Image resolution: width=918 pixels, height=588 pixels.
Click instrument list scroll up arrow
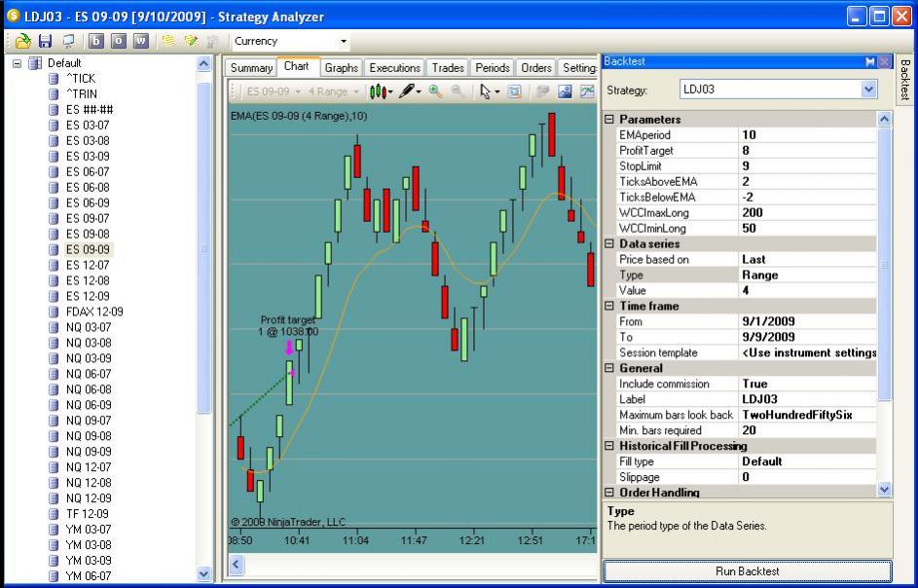pos(203,63)
